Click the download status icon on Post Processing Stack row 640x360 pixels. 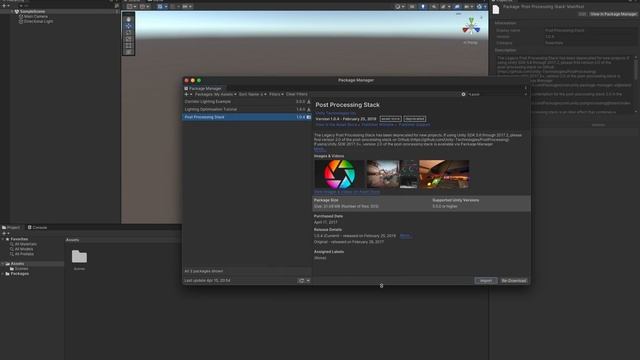(x=309, y=117)
